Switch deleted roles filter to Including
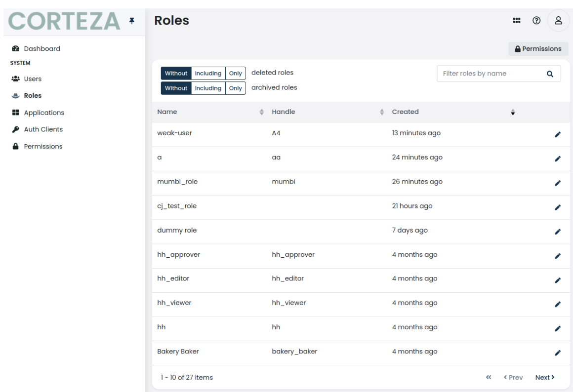 point(208,73)
